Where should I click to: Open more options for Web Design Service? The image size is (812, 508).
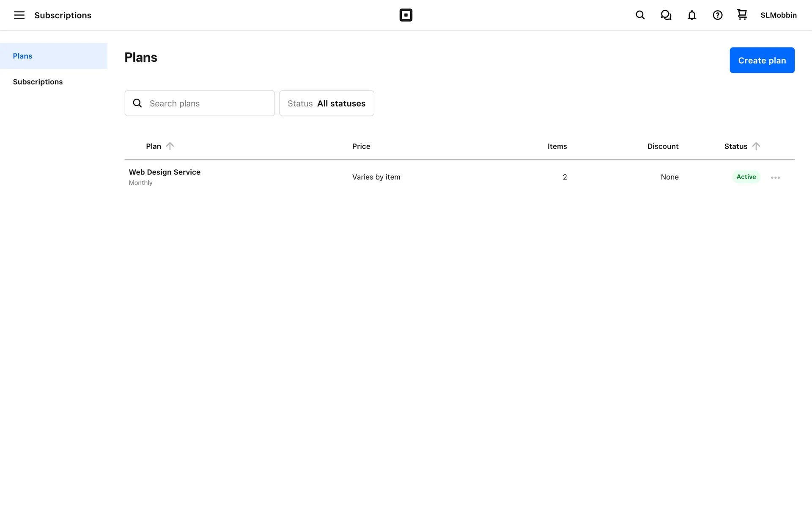(x=775, y=177)
